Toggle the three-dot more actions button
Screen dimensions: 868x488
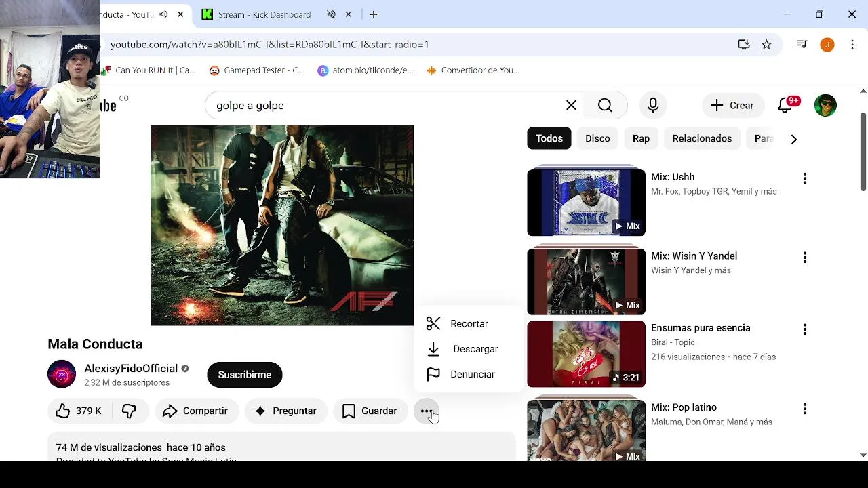427,411
